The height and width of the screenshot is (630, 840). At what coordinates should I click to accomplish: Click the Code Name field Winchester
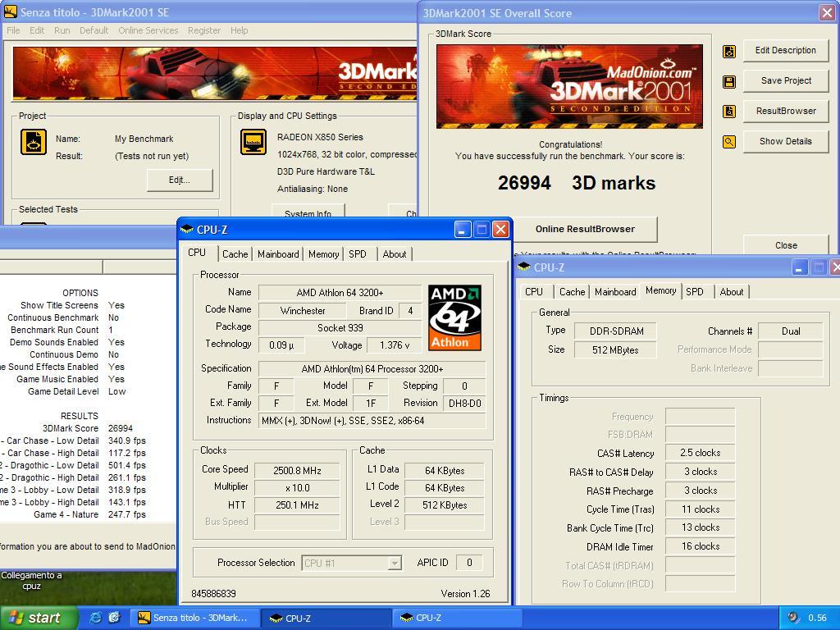tap(303, 311)
